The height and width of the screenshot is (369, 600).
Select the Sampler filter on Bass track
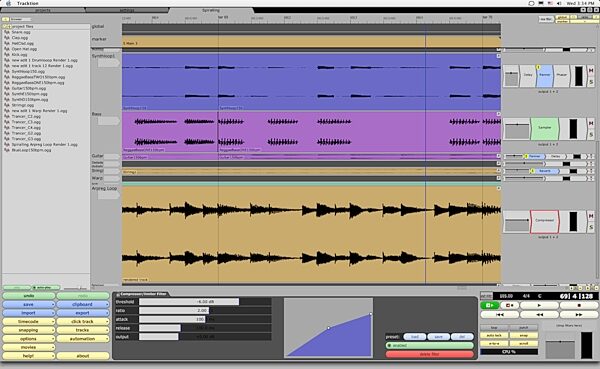pos(545,128)
